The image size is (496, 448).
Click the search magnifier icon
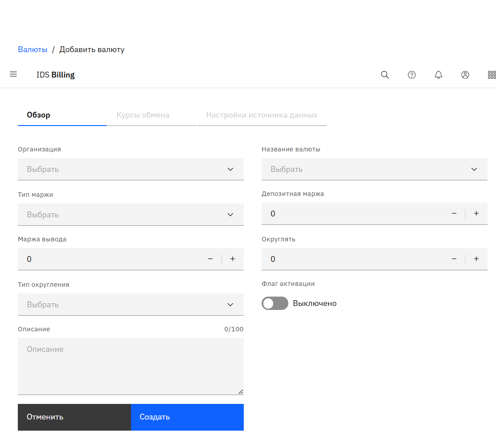pyautogui.click(x=385, y=75)
